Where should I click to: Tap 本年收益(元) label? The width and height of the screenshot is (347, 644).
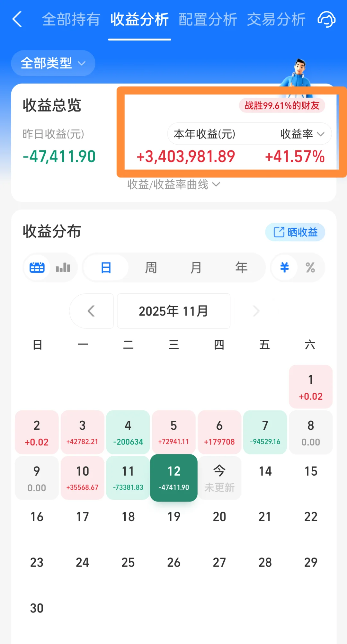[x=204, y=134]
